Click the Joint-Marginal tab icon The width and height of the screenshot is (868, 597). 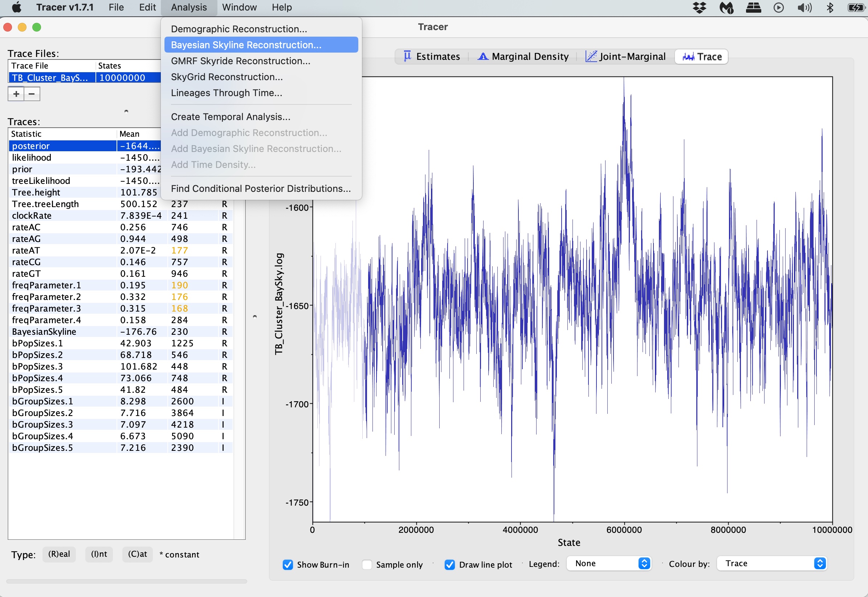pos(591,56)
